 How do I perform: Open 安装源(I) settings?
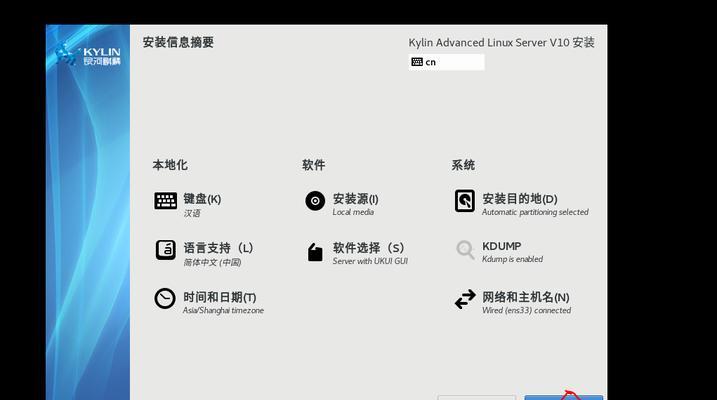point(355,199)
